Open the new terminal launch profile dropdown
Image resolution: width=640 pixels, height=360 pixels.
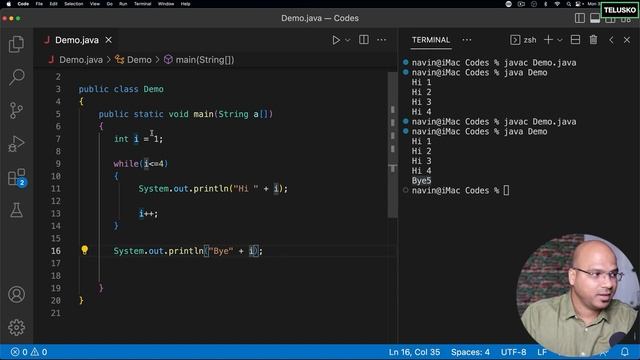(x=560, y=40)
